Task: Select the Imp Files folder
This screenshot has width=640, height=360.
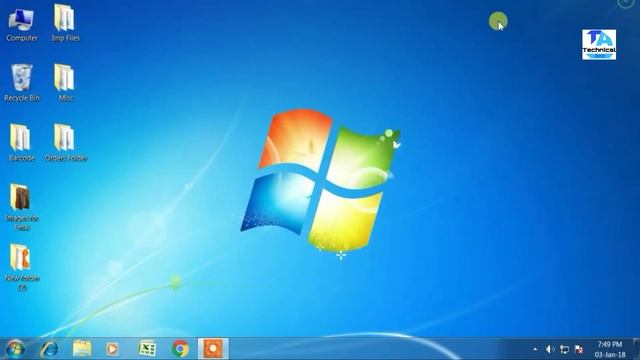Action: 65,24
